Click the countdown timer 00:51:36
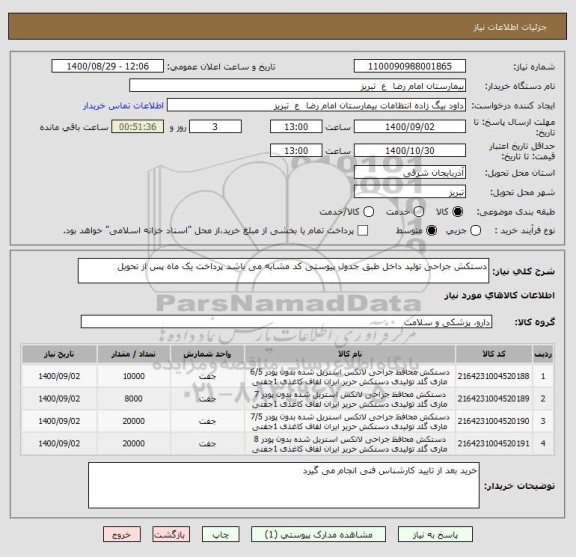The height and width of the screenshot is (557, 576). (138, 127)
